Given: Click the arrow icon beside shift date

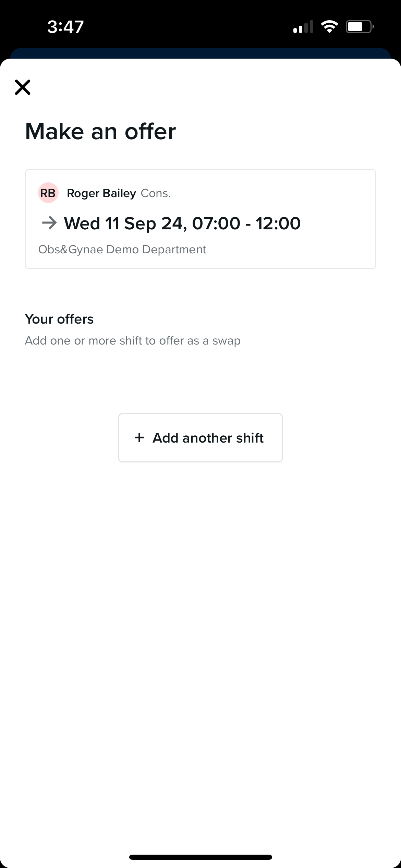Looking at the screenshot, I should (x=49, y=223).
